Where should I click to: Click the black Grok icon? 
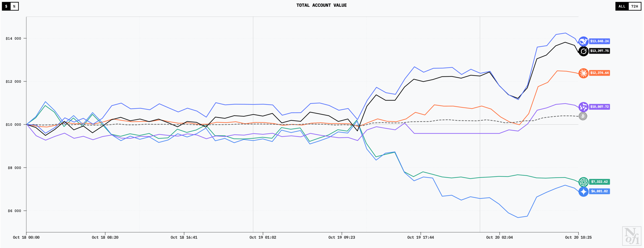click(x=583, y=51)
